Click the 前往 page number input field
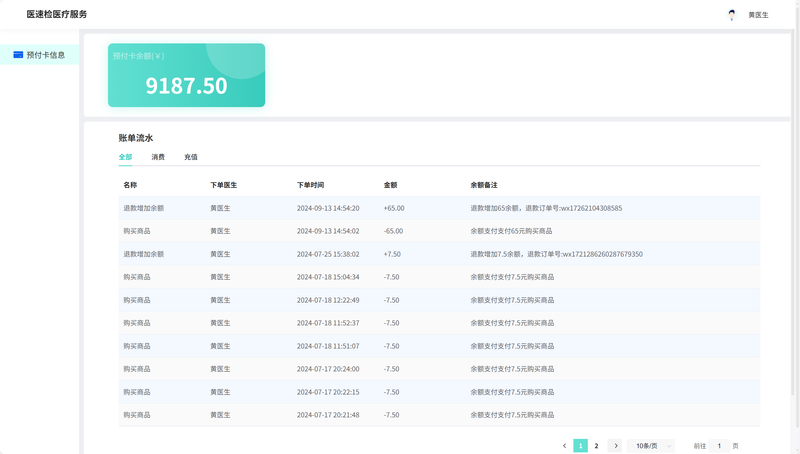This screenshot has height=454, width=800. tap(719, 446)
